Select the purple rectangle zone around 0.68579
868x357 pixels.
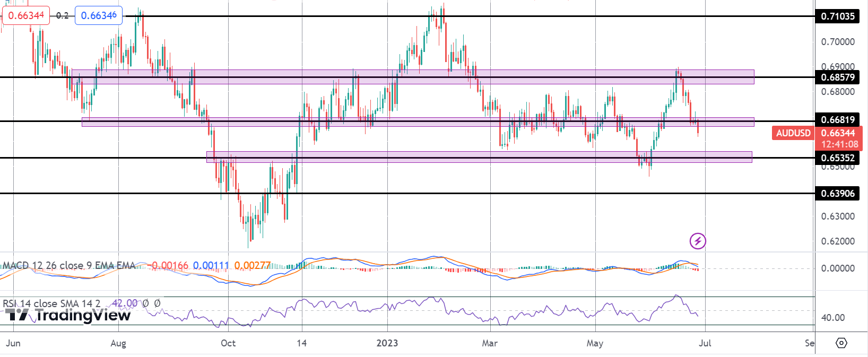pos(413,77)
